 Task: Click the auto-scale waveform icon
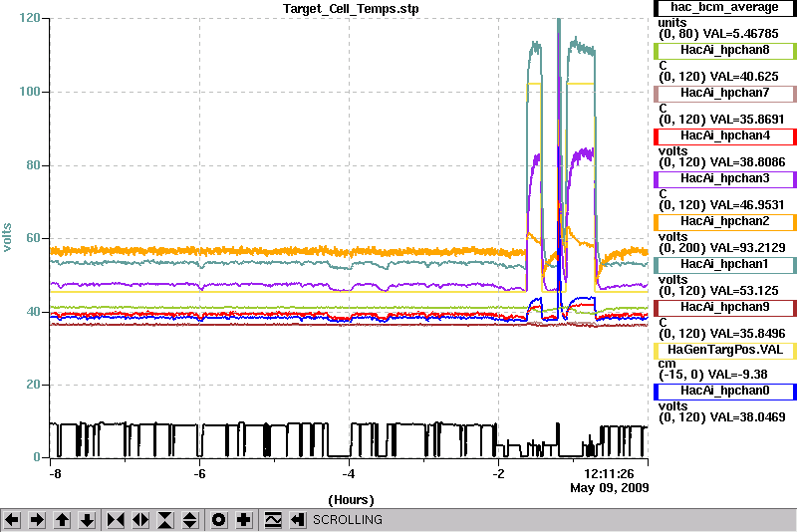tap(273, 520)
